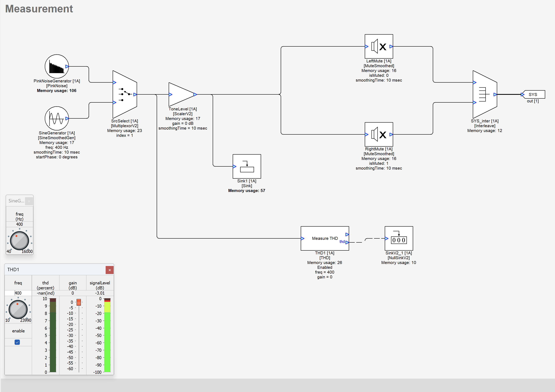Click the SineG freq value field showing 400
This screenshot has width=555, height=392.
tap(19, 224)
